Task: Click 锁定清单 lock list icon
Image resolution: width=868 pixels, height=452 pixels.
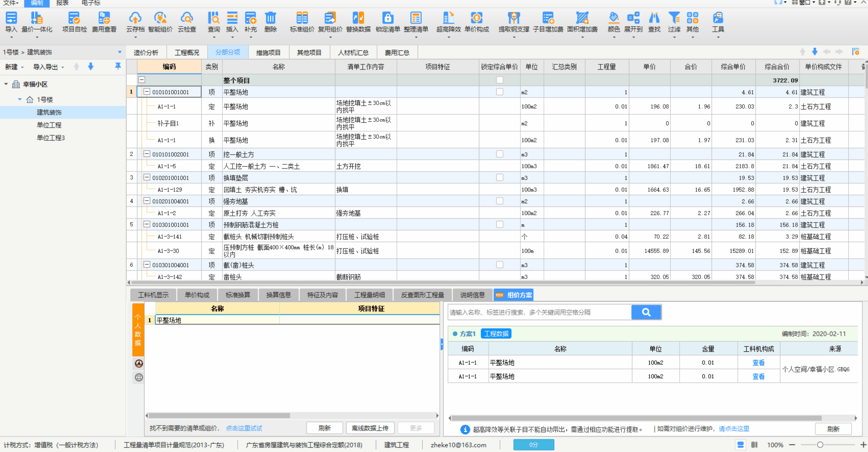Action: (x=388, y=22)
